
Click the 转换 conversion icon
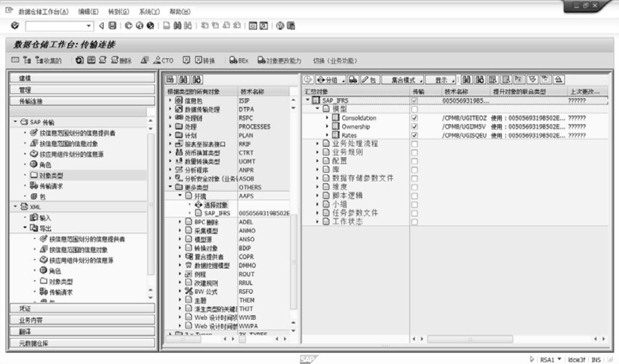tap(199, 60)
